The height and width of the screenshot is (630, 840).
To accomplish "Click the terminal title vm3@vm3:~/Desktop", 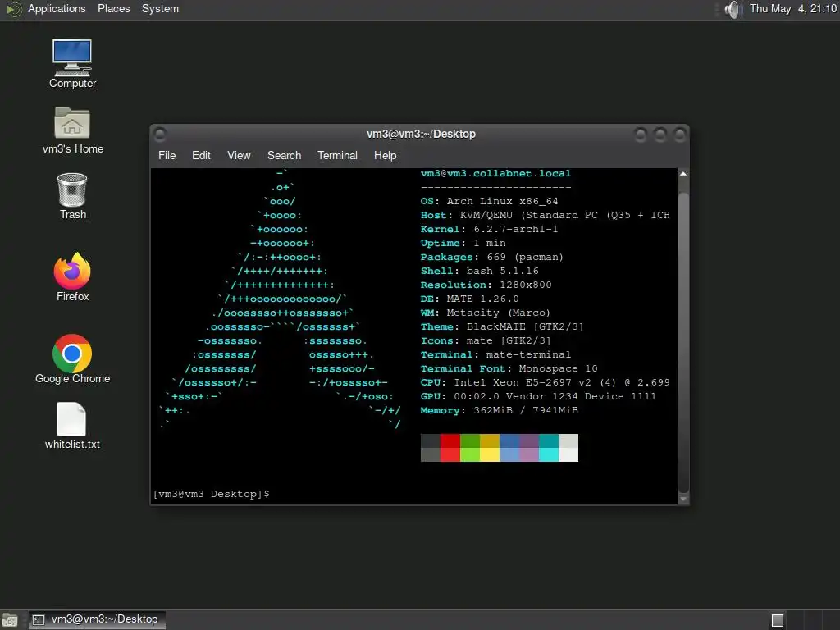I will tap(421, 134).
